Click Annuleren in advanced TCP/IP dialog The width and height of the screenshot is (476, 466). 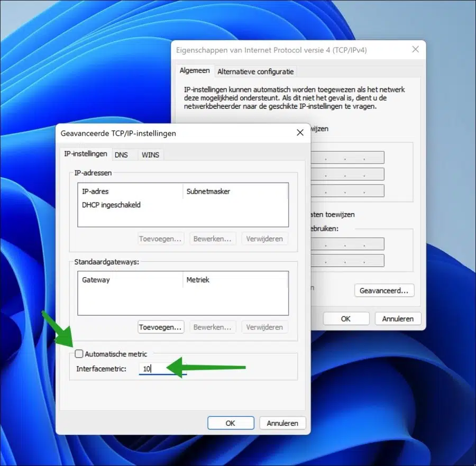pos(282,423)
